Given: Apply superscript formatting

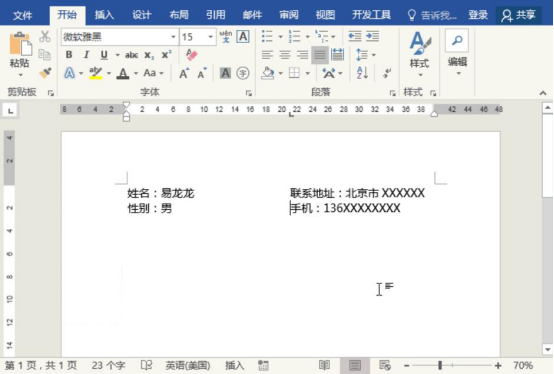Looking at the screenshot, I should (166, 55).
